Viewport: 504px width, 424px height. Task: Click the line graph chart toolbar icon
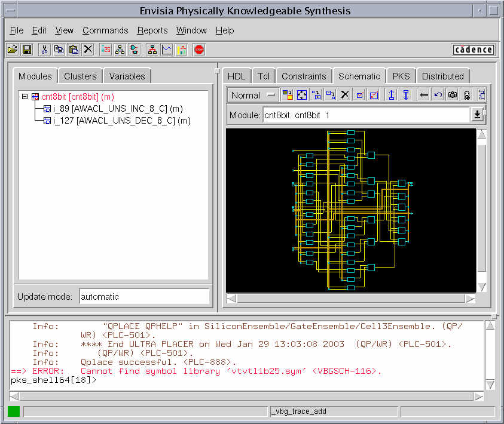point(167,50)
